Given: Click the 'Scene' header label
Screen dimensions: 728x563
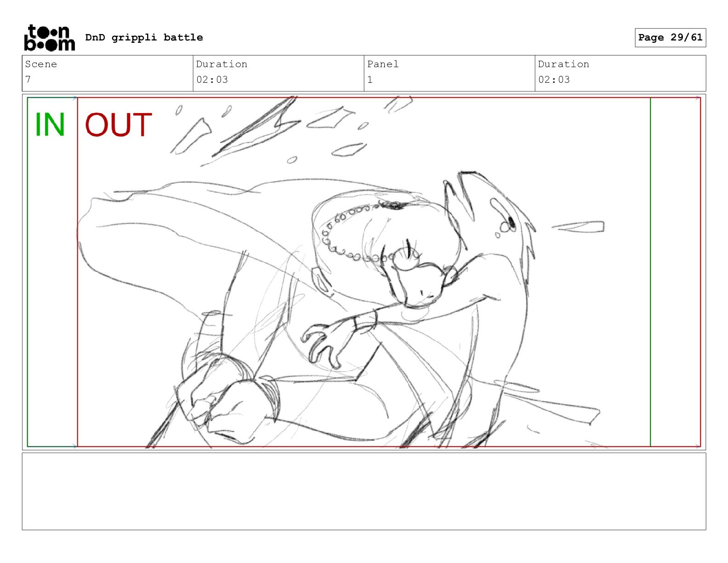Looking at the screenshot, I should point(41,64).
